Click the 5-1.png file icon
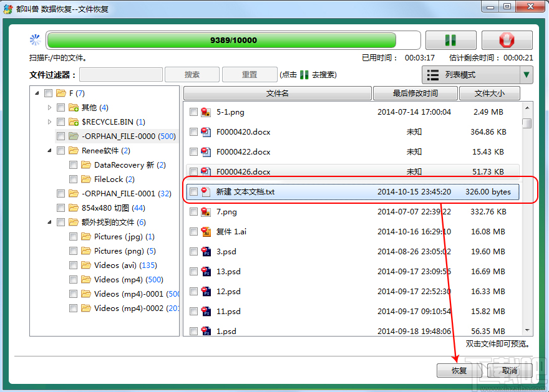The height and width of the screenshot is (392, 549). pyautogui.click(x=206, y=112)
